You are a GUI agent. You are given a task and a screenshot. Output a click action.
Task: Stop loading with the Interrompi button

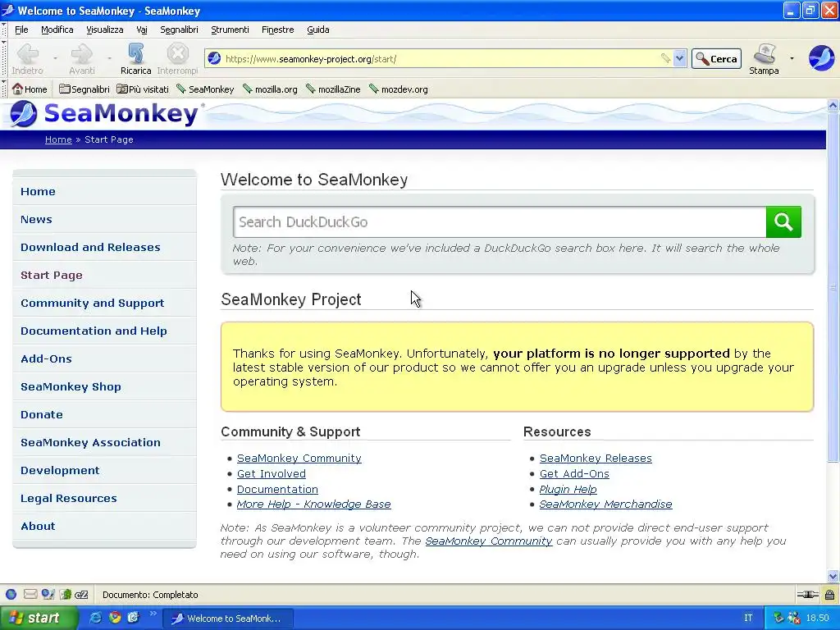click(177, 59)
